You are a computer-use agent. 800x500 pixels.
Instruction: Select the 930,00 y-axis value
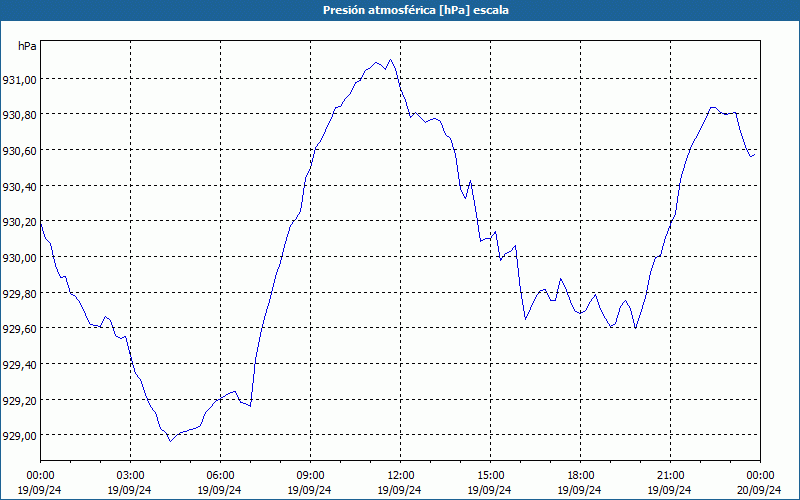click(19, 257)
